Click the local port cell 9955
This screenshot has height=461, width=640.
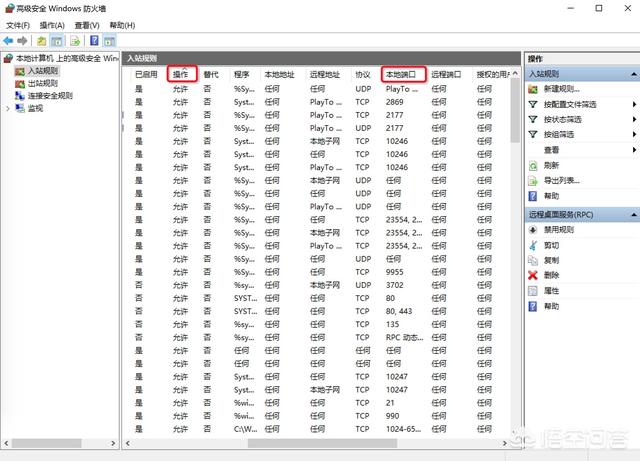pos(394,272)
